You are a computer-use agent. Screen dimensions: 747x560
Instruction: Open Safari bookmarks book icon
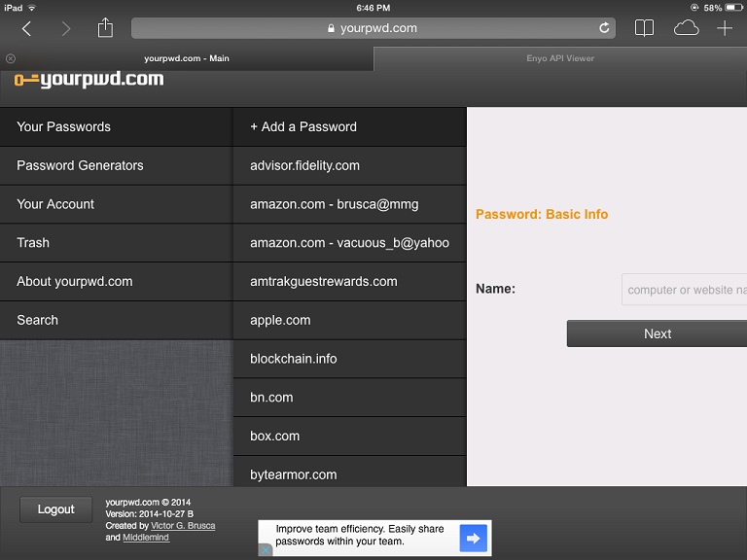tap(644, 28)
